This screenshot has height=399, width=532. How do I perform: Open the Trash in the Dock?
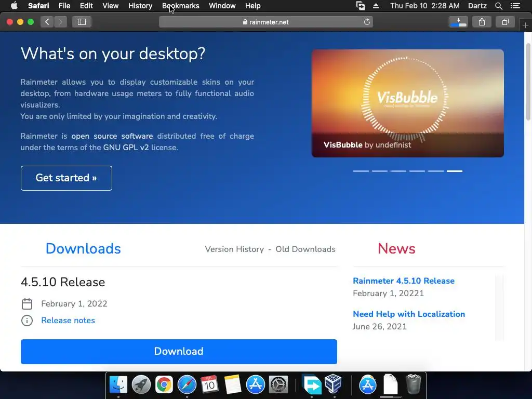(x=413, y=384)
